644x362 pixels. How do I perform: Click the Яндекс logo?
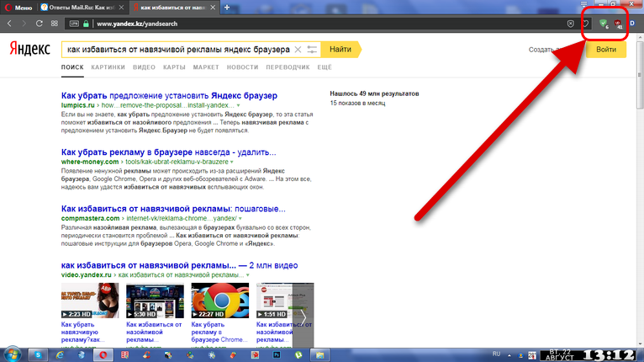pos(29,49)
